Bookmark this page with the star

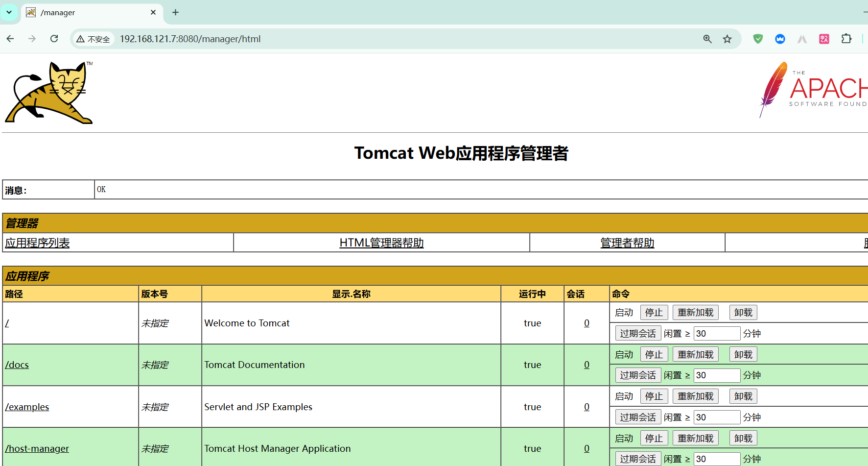coord(727,39)
